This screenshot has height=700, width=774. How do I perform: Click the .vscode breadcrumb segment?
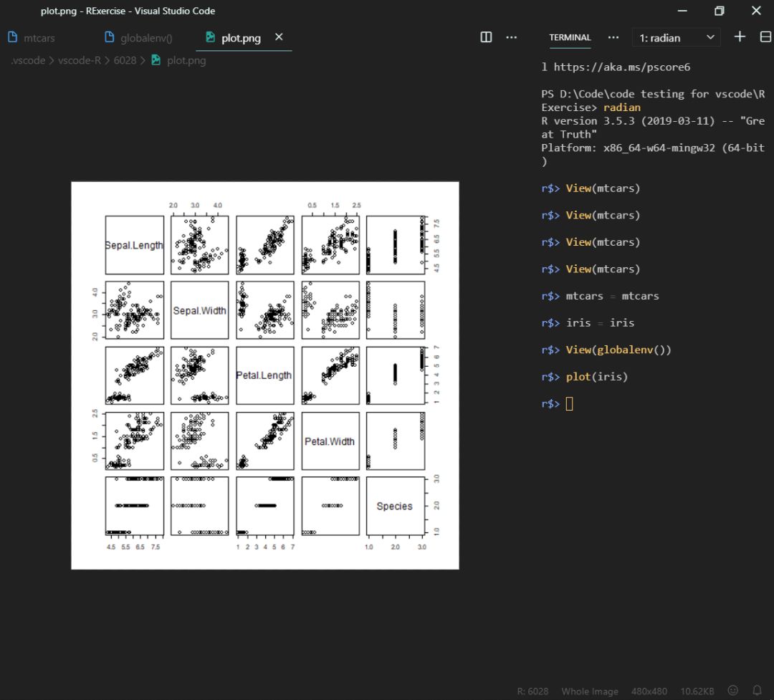click(x=28, y=60)
